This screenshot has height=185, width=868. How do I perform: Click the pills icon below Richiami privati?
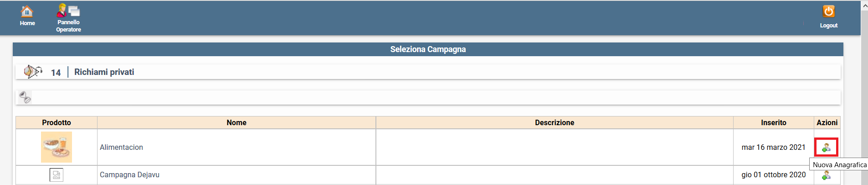[25, 97]
